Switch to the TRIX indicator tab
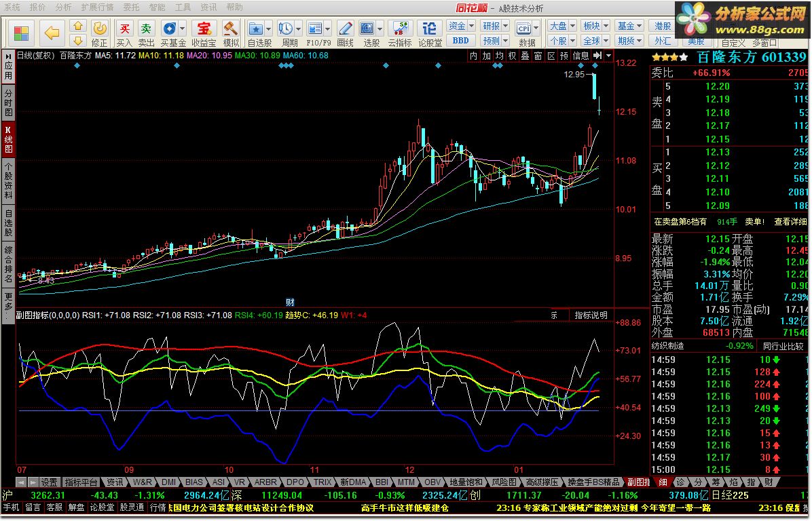This screenshot has height=521, width=812. click(322, 482)
